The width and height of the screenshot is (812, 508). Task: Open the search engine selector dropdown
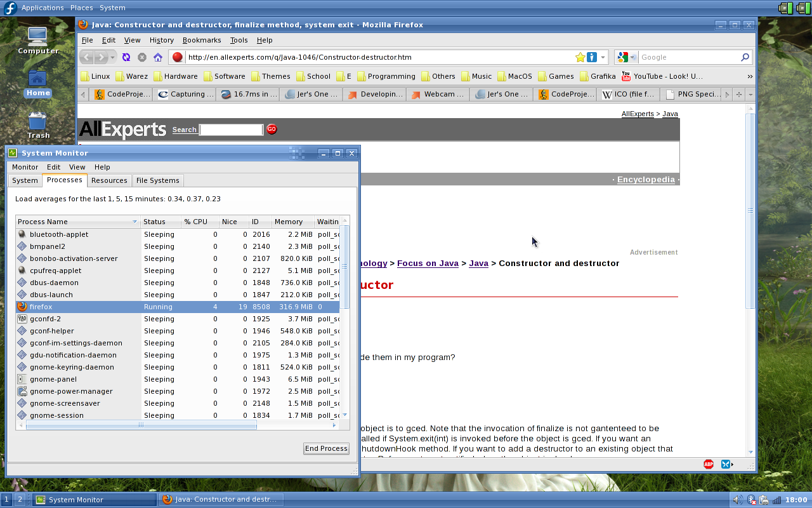tap(625, 57)
